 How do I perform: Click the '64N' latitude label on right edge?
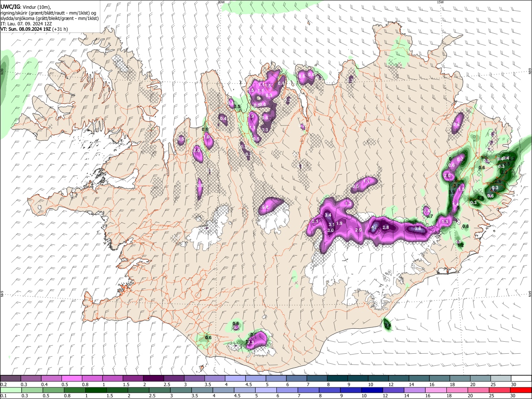(x=530, y=293)
